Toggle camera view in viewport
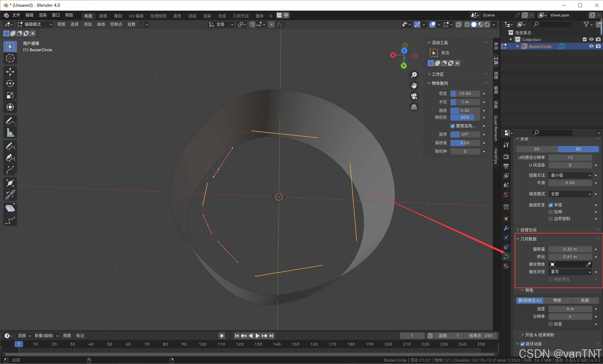The image size is (603, 364). coord(414,96)
